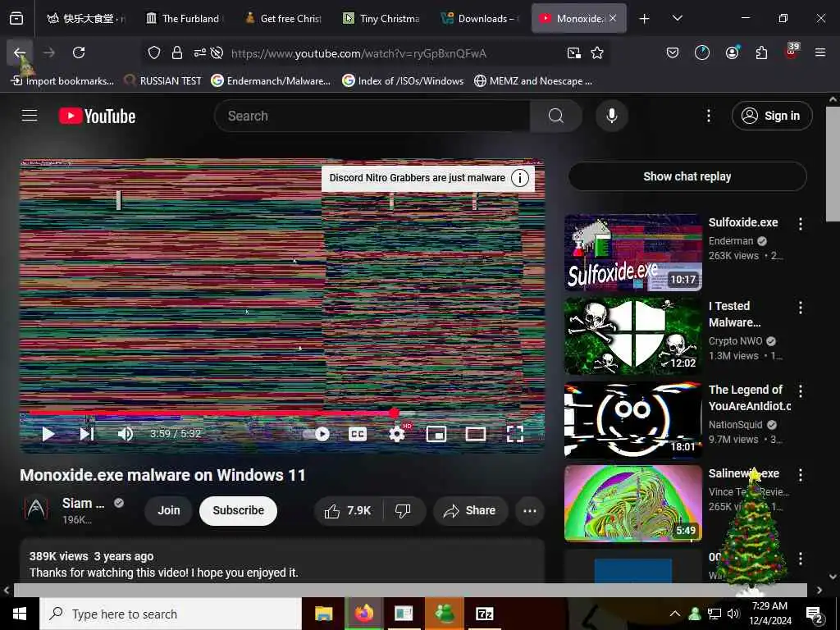Viewport: 840px width, 630px height.
Task: Click the autoplay blocked icon in the address bar
Action: pyautogui.click(x=217, y=52)
